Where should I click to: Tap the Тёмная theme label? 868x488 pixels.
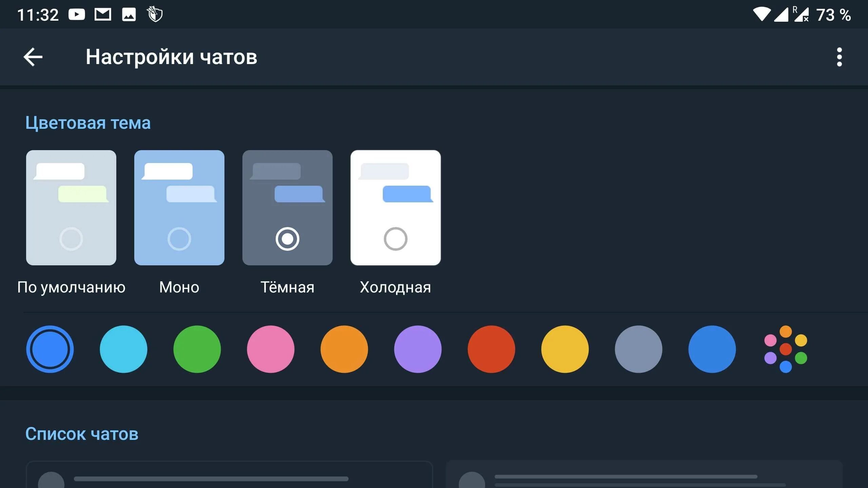(287, 287)
